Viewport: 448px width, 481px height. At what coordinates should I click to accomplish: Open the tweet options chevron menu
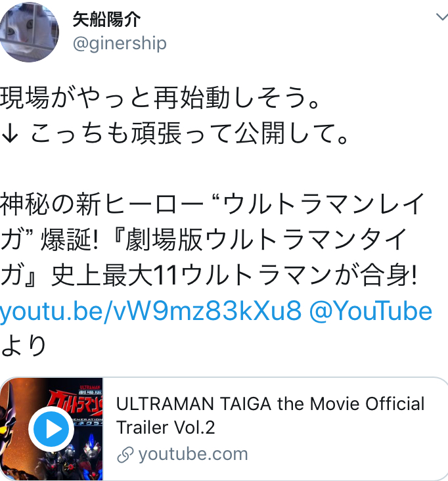[442, 16]
